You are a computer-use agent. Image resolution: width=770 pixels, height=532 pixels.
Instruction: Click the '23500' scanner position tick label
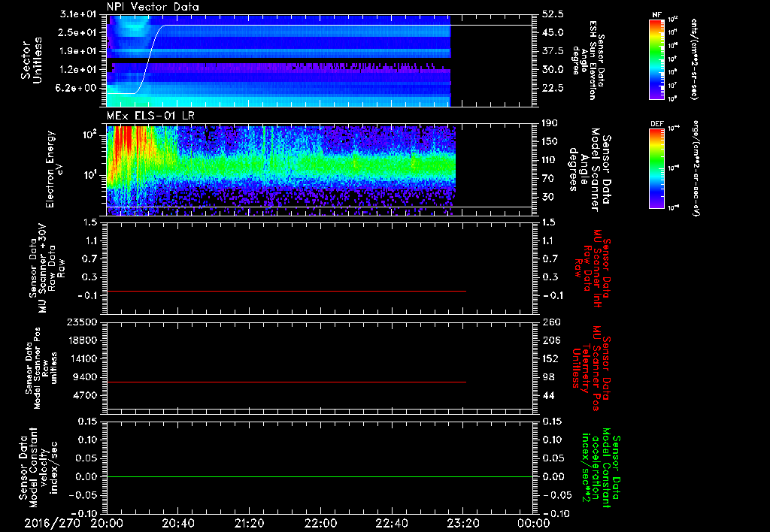pyautogui.click(x=82, y=322)
